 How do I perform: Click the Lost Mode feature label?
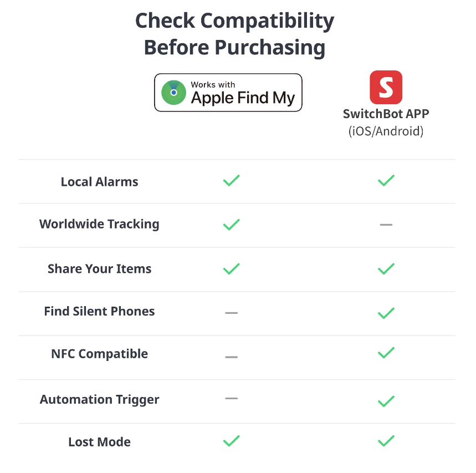tap(99, 442)
